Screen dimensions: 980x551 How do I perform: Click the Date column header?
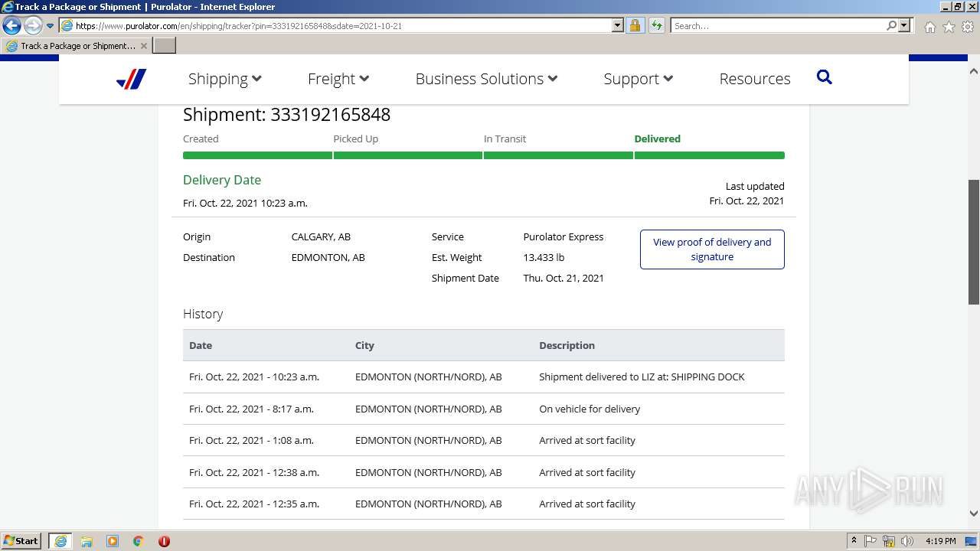201,345
